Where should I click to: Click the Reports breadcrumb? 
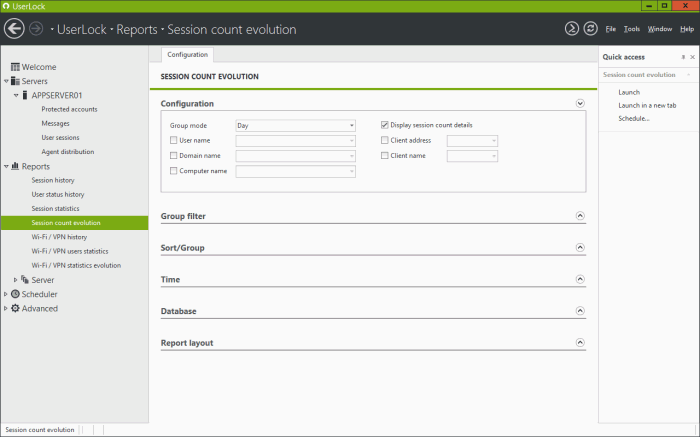coord(137,29)
